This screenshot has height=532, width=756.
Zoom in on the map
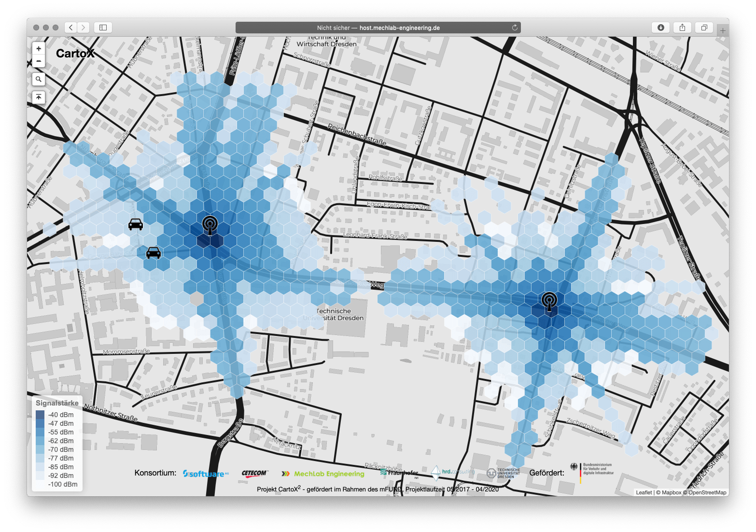point(39,48)
